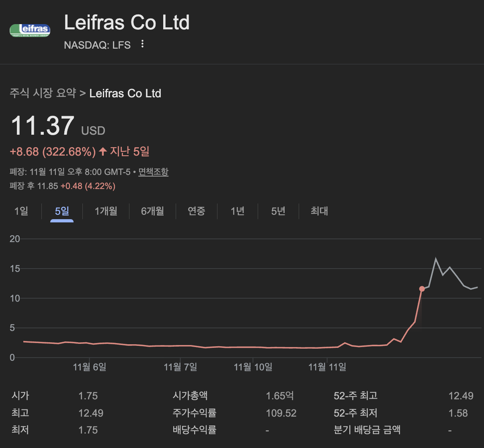Switch to the 1개월 chart tab
This screenshot has width=484, height=448.
pyautogui.click(x=106, y=211)
